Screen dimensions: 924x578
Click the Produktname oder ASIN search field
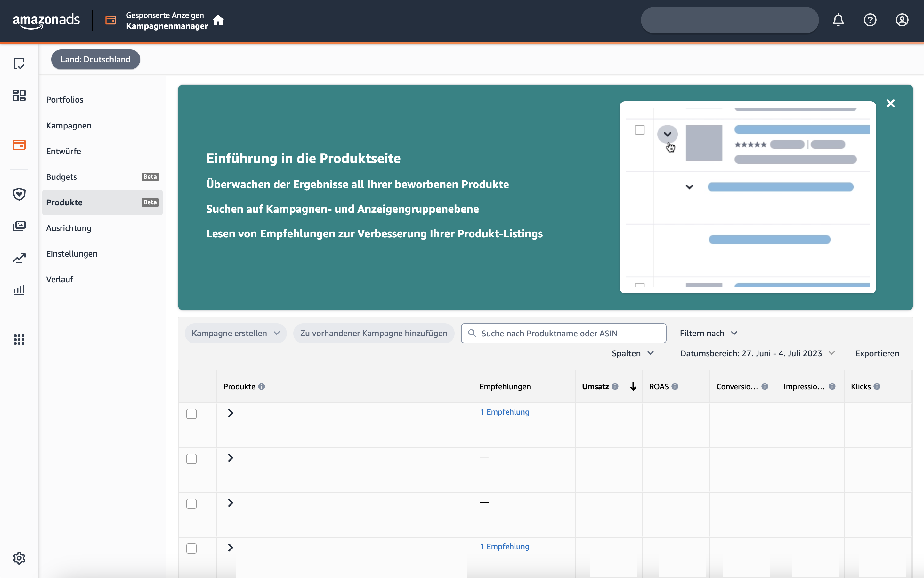563,333
